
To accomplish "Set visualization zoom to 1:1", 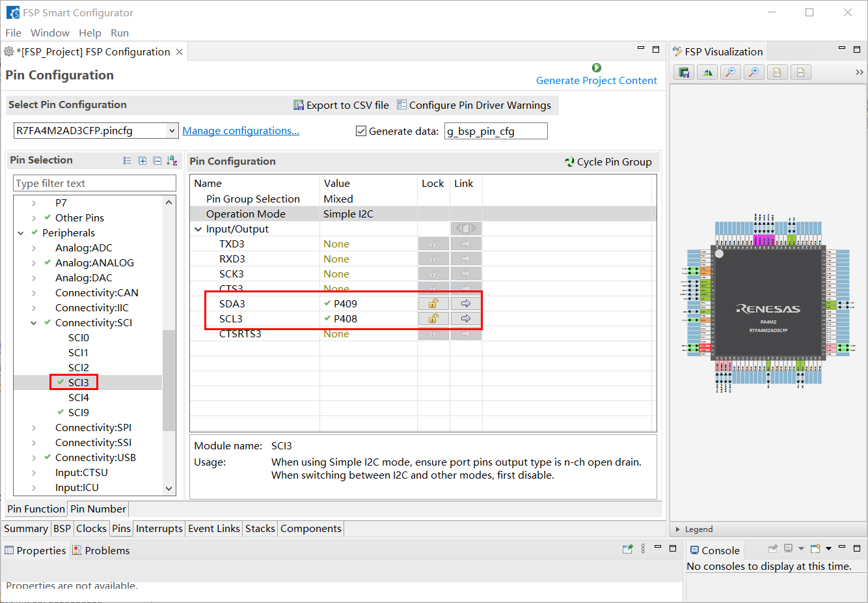I will coord(777,72).
